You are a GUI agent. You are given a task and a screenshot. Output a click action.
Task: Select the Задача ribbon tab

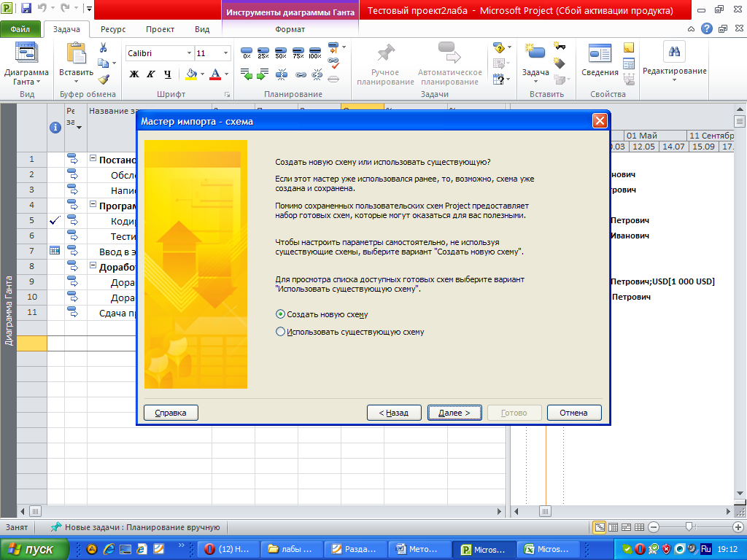pos(66,29)
